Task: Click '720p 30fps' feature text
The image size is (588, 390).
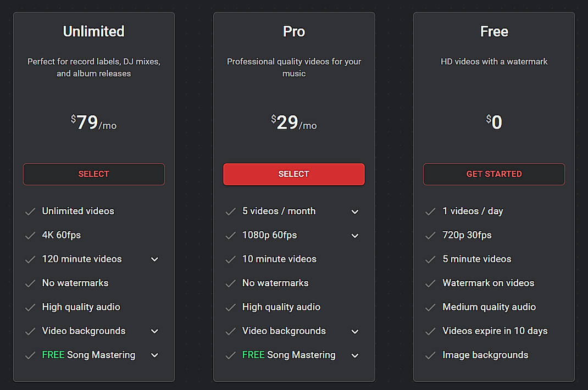Action: point(467,235)
